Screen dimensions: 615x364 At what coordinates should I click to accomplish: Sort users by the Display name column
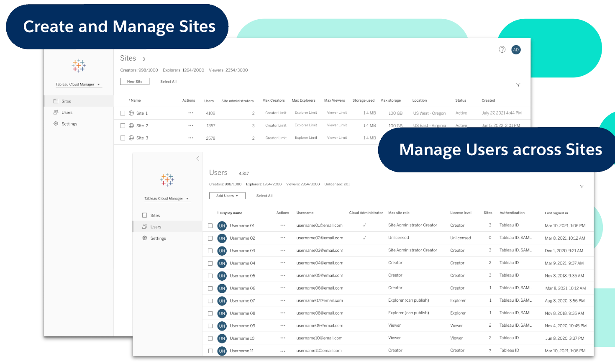pos(231,213)
